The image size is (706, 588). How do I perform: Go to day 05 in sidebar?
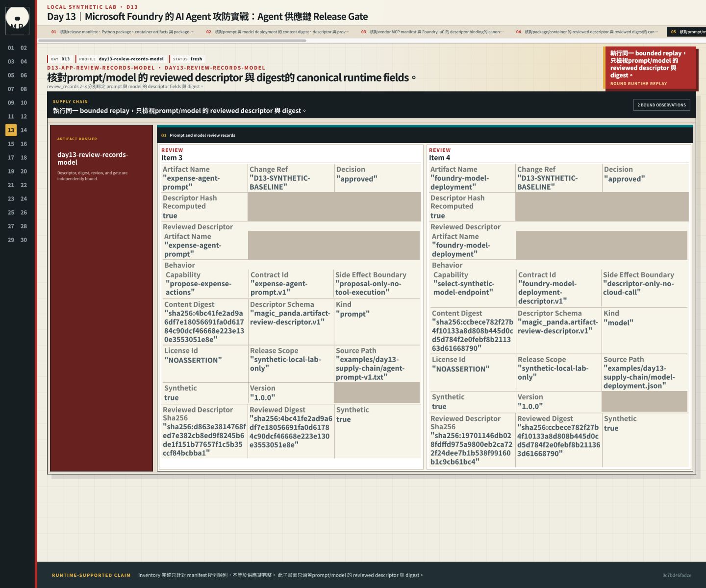click(x=11, y=75)
